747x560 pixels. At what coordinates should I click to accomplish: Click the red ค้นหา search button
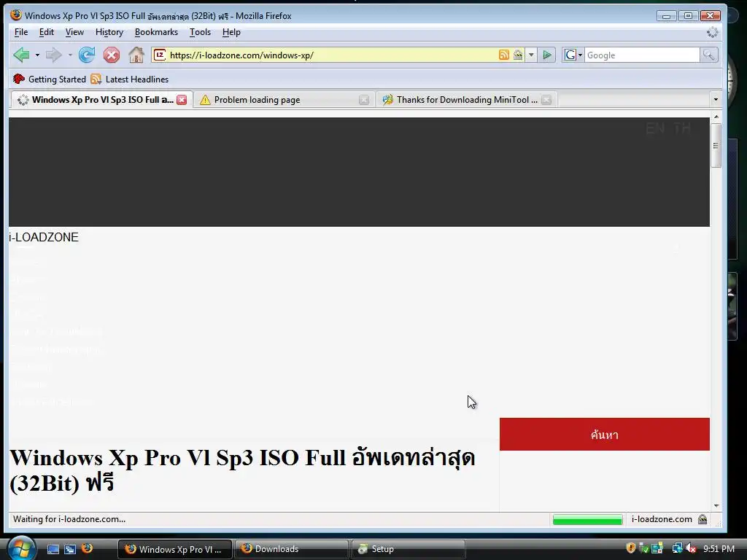pyautogui.click(x=605, y=435)
